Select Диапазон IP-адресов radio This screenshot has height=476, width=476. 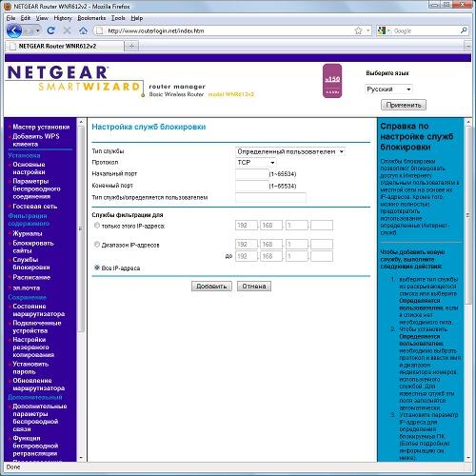click(x=97, y=245)
